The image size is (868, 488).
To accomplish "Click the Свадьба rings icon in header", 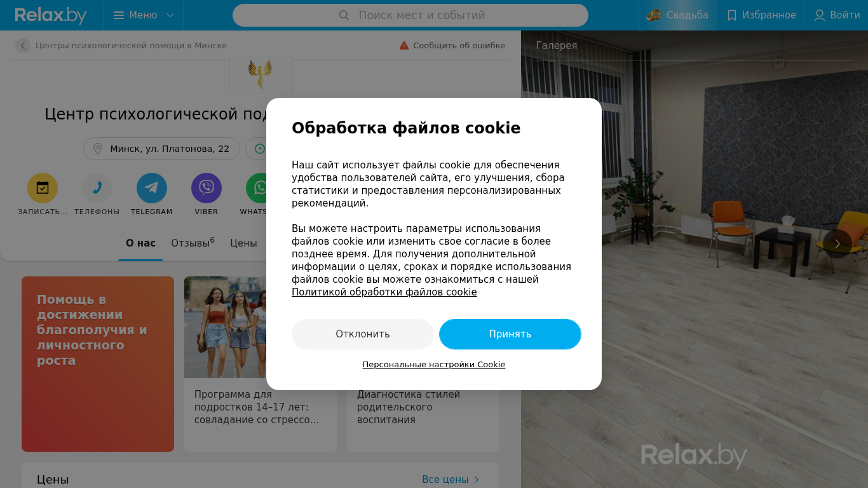I will click(654, 15).
